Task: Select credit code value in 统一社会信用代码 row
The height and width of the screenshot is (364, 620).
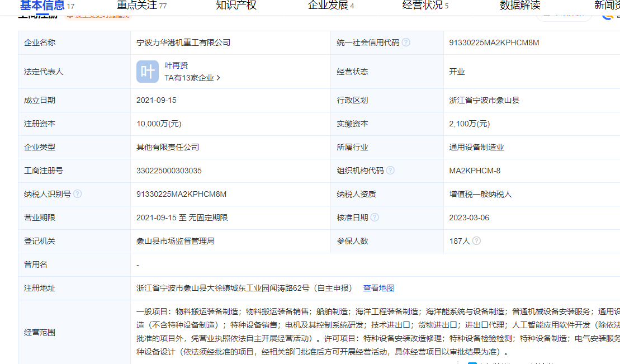Action: click(494, 42)
